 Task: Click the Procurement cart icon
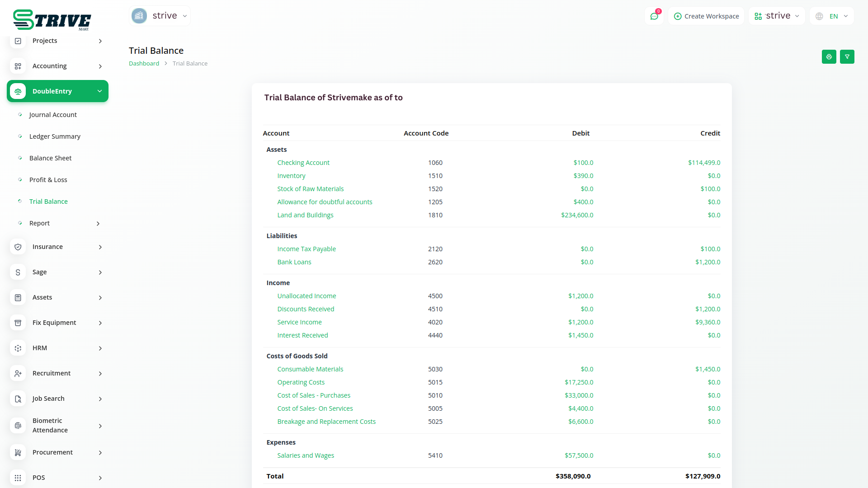18,452
